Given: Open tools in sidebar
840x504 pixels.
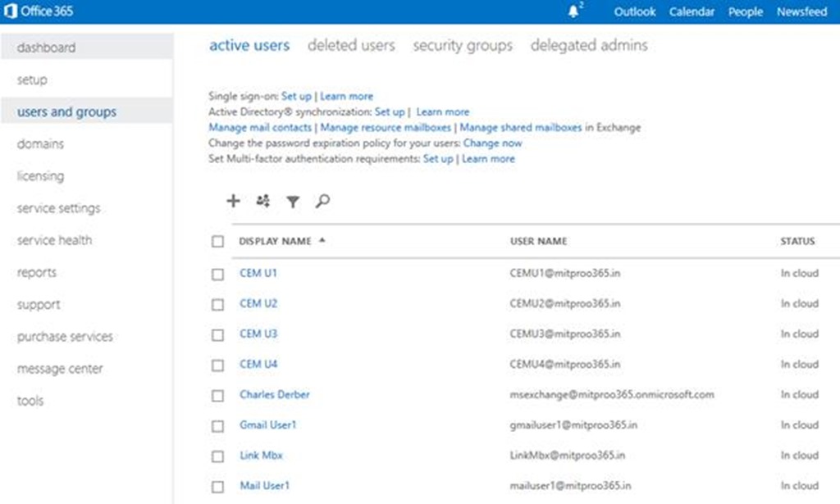Looking at the screenshot, I should [x=30, y=401].
